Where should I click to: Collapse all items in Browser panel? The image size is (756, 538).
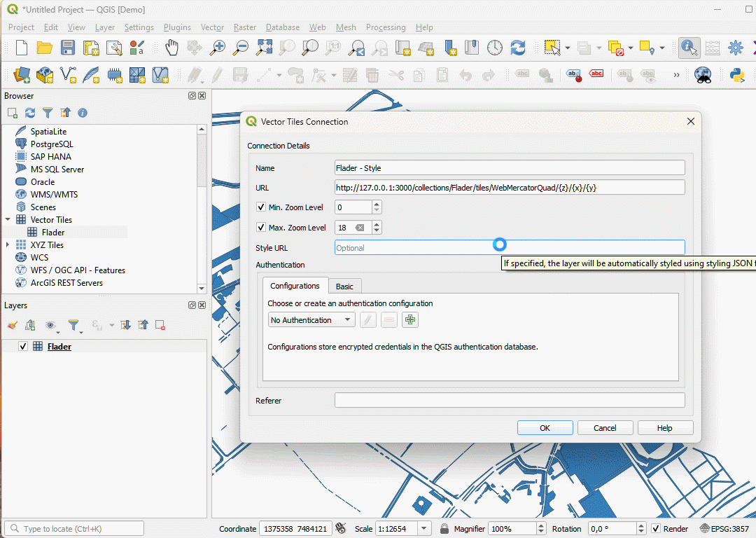coord(65,113)
